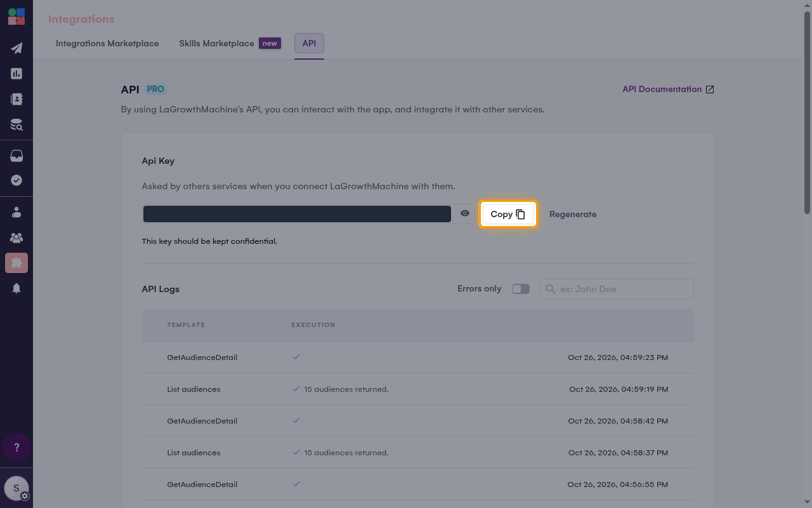Copy the API key
This screenshot has height=508, width=812.
coord(508,214)
